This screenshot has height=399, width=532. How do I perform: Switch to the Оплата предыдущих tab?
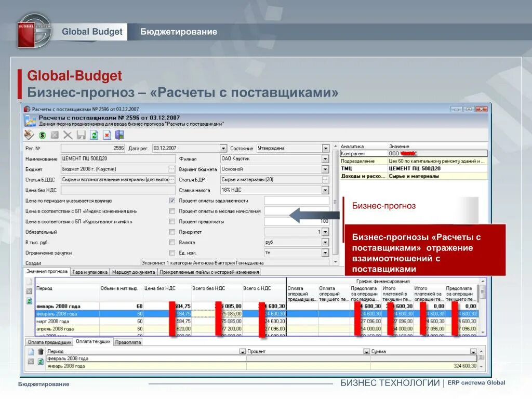(x=49, y=342)
